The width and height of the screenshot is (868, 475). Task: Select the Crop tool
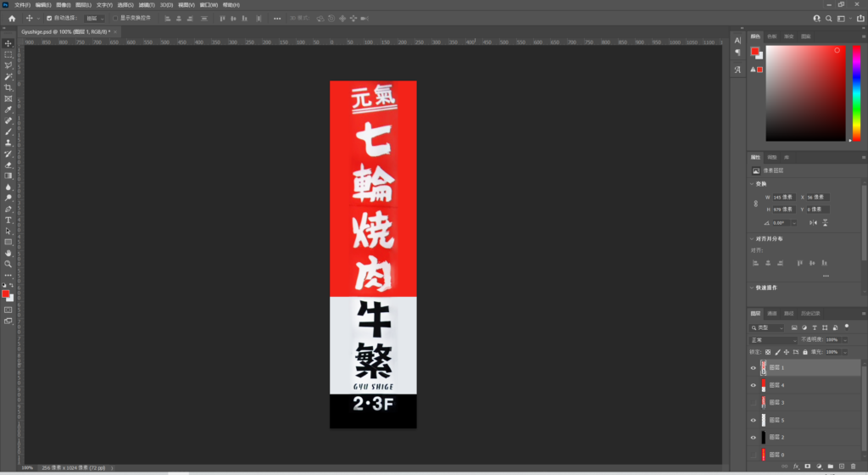[x=8, y=87]
